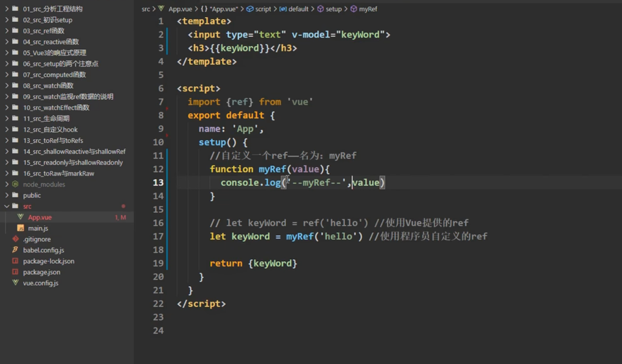The width and height of the screenshot is (622, 364).
Task: Click the closing </script> tag
Action: [x=201, y=304]
